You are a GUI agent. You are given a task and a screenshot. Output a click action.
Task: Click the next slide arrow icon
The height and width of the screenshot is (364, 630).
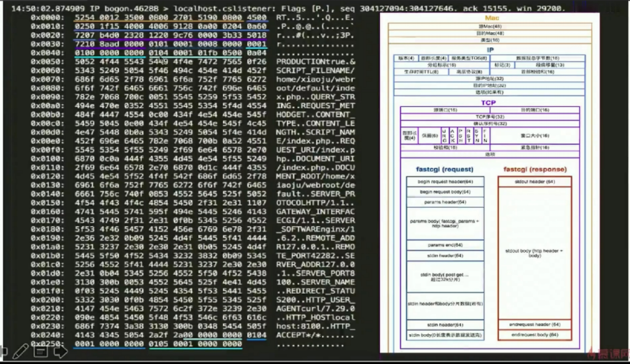tap(60, 352)
